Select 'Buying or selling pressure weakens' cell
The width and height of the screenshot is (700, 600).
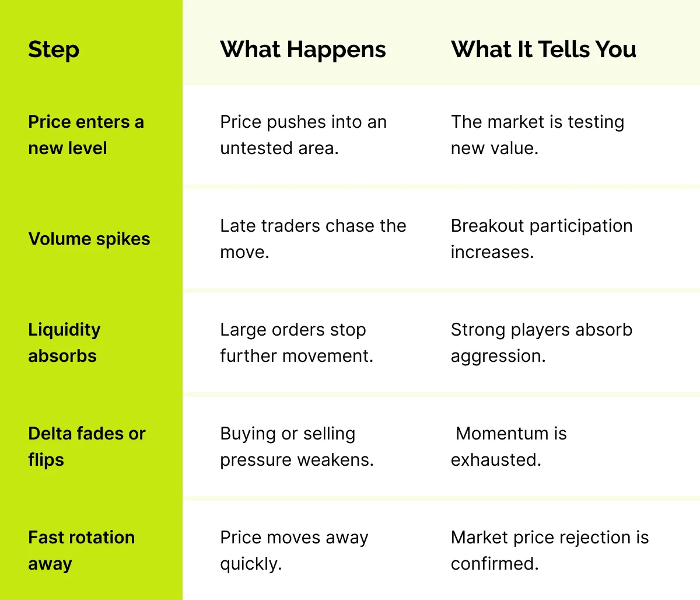point(296,446)
